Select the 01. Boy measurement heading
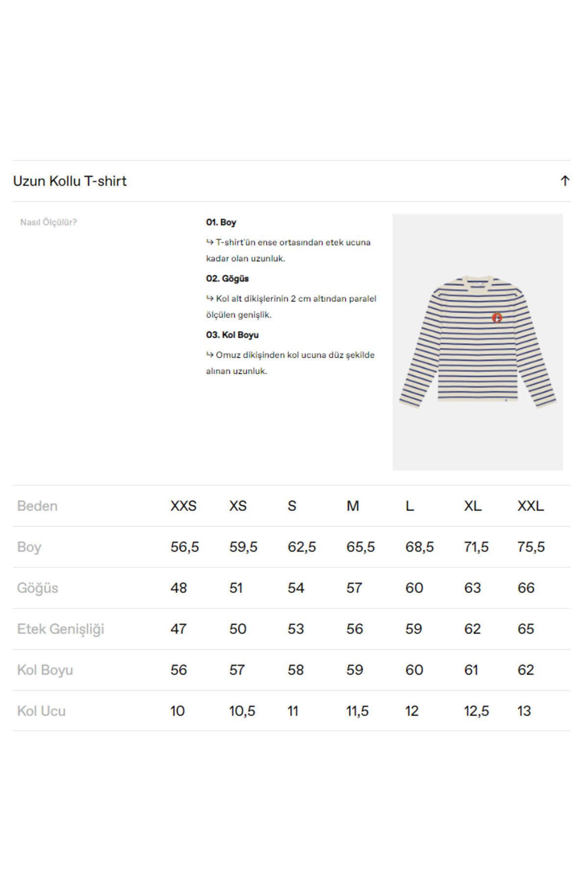 coord(221,222)
